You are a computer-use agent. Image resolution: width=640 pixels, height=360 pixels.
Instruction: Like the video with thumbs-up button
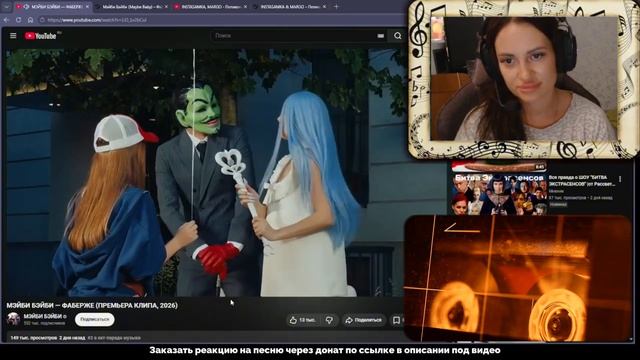[302, 320]
